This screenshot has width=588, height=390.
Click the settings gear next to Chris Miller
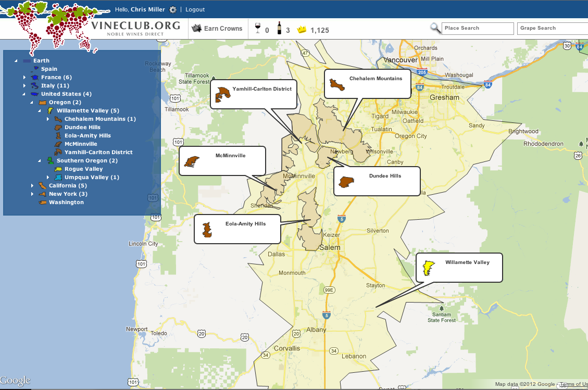(173, 9)
